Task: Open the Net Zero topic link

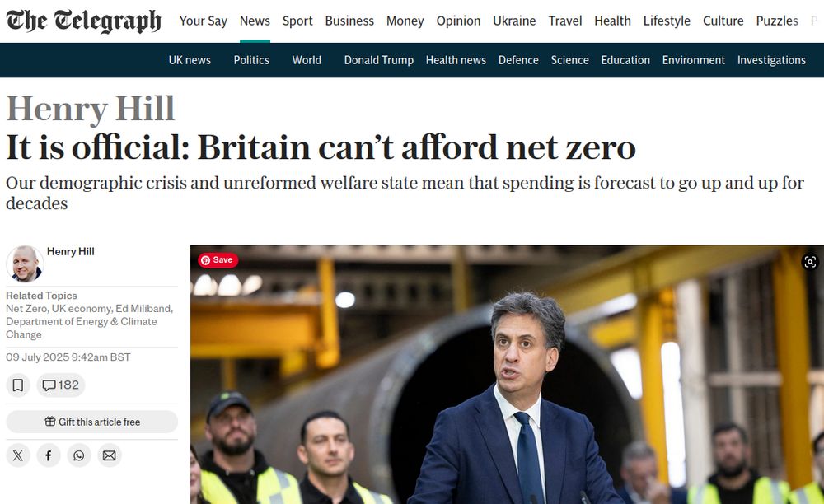Action: (26, 308)
